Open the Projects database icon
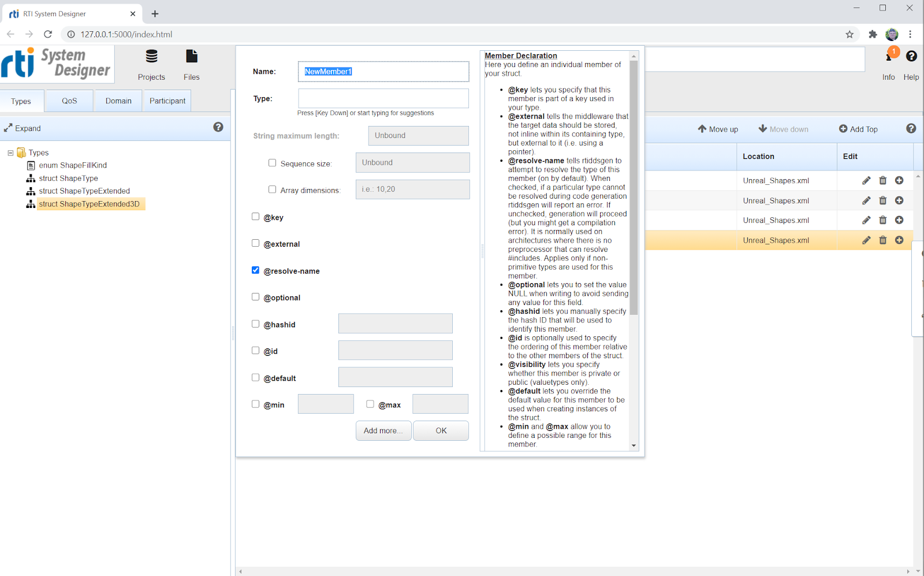The width and height of the screenshot is (924, 576). tap(151, 56)
